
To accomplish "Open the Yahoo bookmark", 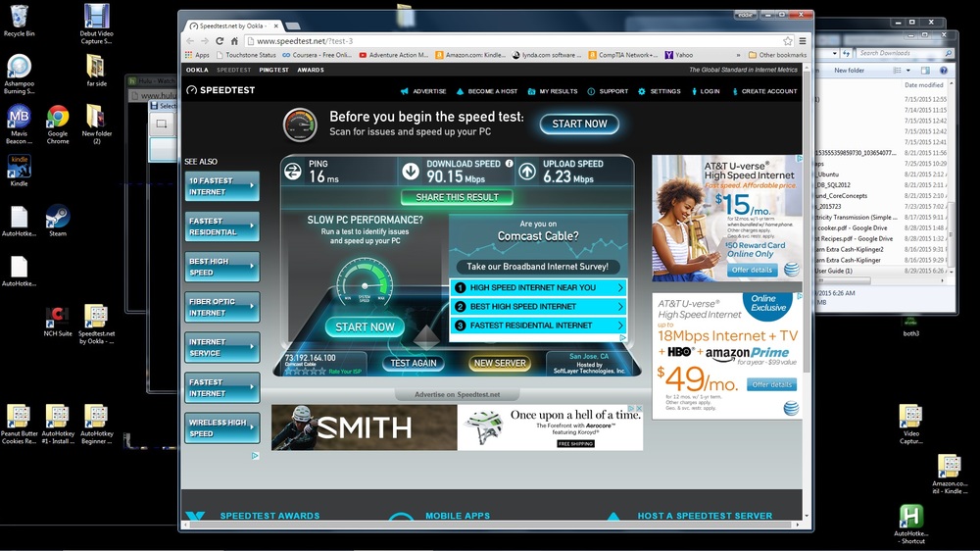I will coord(679,55).
